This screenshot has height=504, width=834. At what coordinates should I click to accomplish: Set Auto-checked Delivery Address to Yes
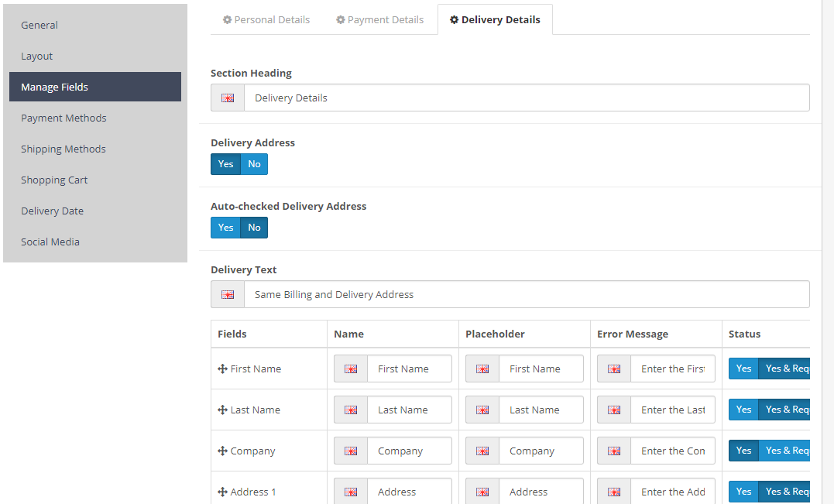(225, 228)
